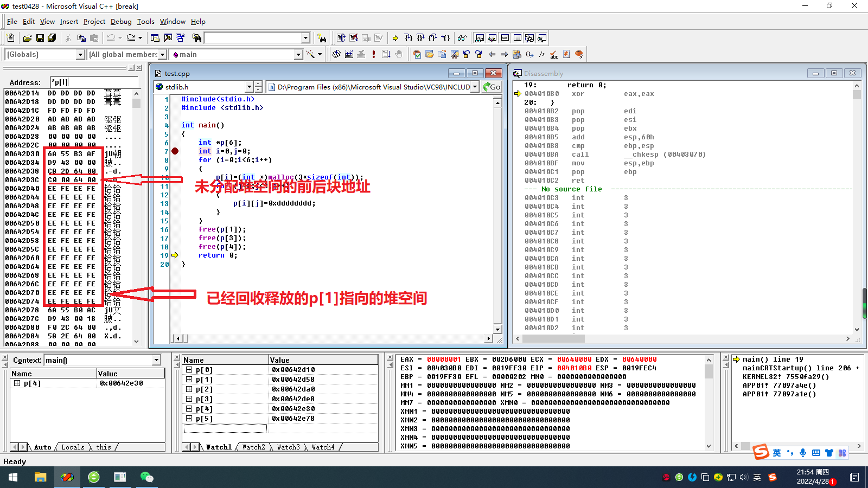Click the Memory window scroll-down arrow
868x488 pixels.
(x=136, y=342)
